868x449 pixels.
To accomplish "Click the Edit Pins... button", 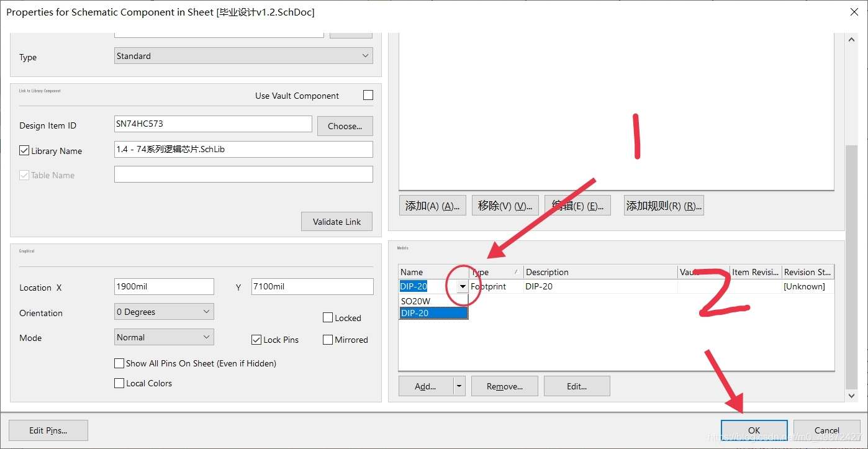I will pos(48,430).
